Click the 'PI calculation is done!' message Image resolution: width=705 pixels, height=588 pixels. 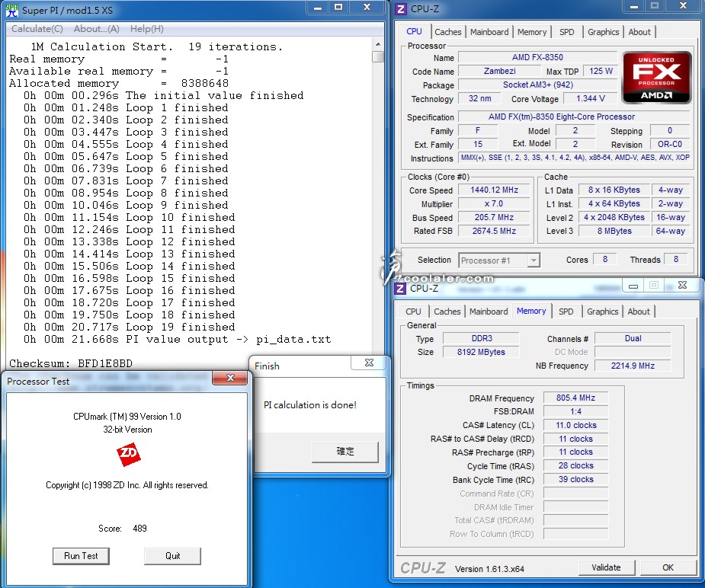click(309, 404)
